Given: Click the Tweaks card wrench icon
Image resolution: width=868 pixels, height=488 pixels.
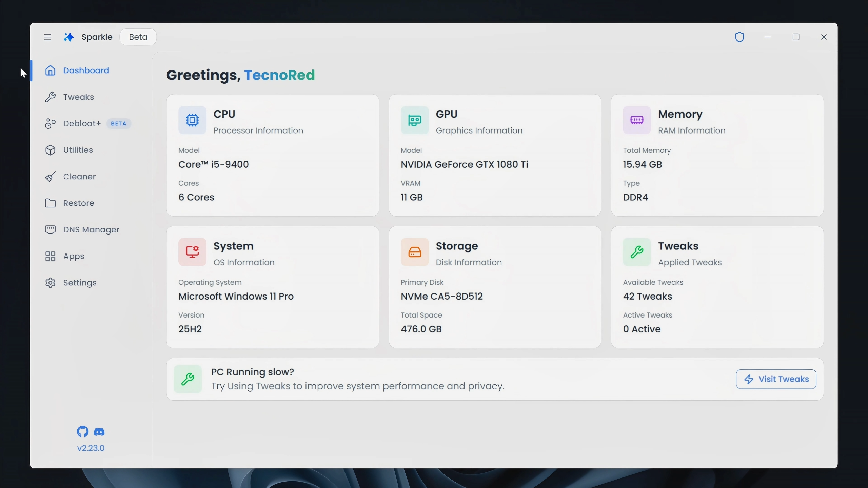Looking at the screenshot, I should pyautogui.click(x=637, y=252).
